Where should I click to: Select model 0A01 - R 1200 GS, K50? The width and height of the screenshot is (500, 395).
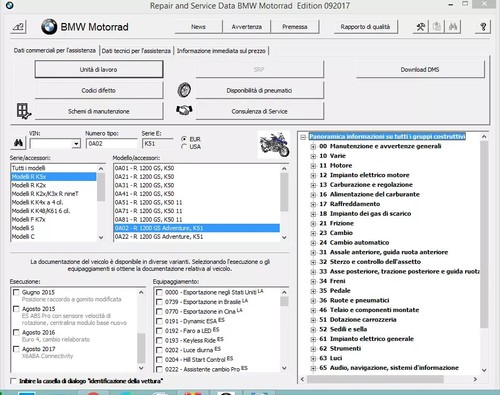pos(197,168)
